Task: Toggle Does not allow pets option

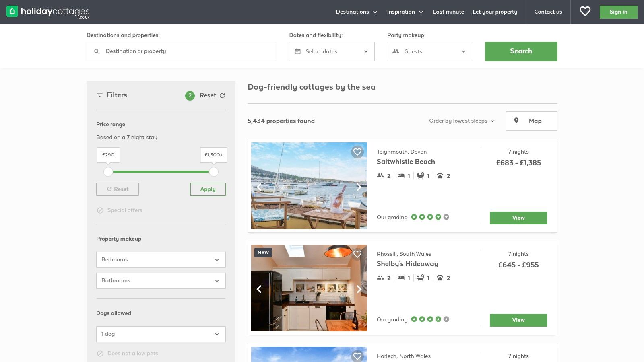Action: pyautogui.click(x=127, y=354)
